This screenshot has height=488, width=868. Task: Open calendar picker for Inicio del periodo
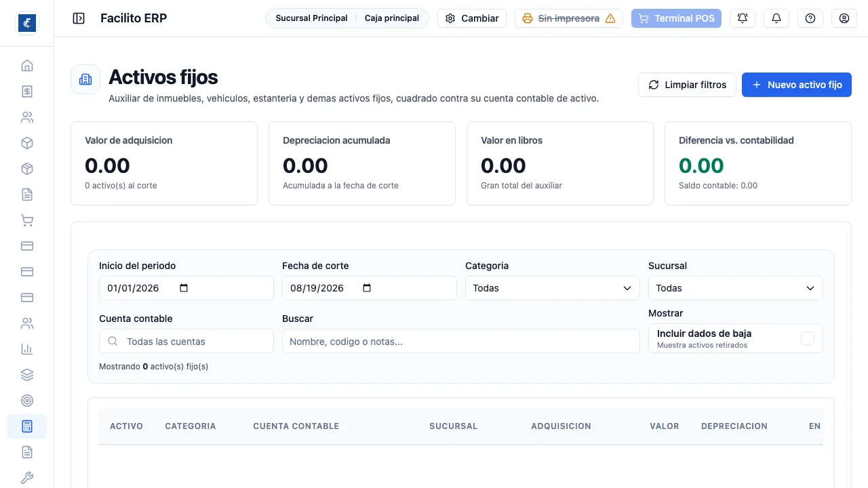coord(184,288)
